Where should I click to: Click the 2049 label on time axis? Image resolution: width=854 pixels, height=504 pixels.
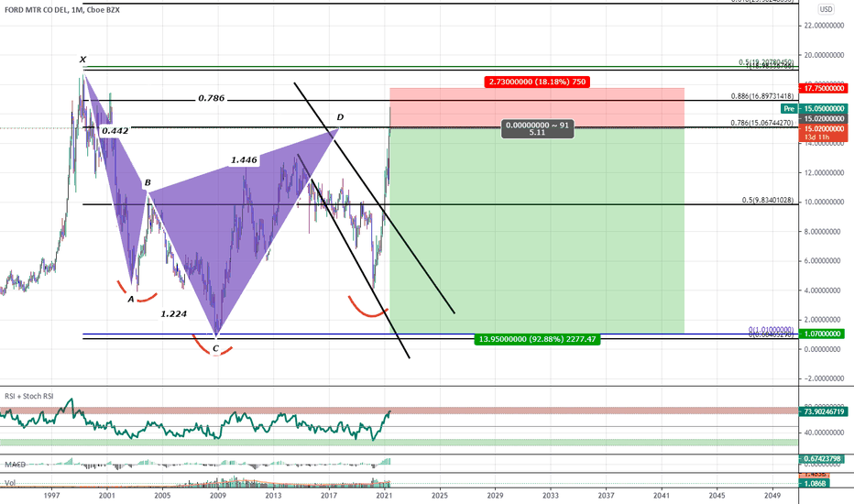click(x=772, y=496)
